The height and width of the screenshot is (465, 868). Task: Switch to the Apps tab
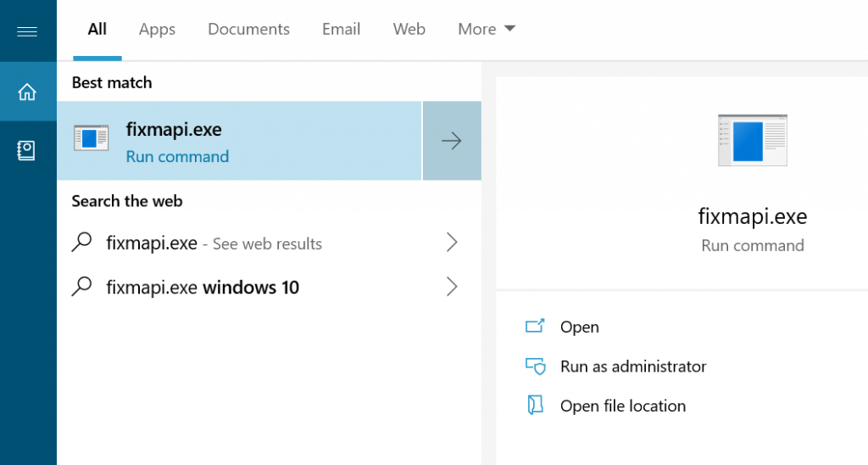point(157,29)
